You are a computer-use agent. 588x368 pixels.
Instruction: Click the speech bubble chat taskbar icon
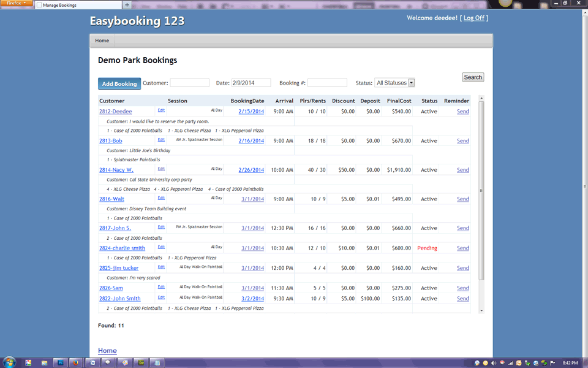click(x=108, y=362)
